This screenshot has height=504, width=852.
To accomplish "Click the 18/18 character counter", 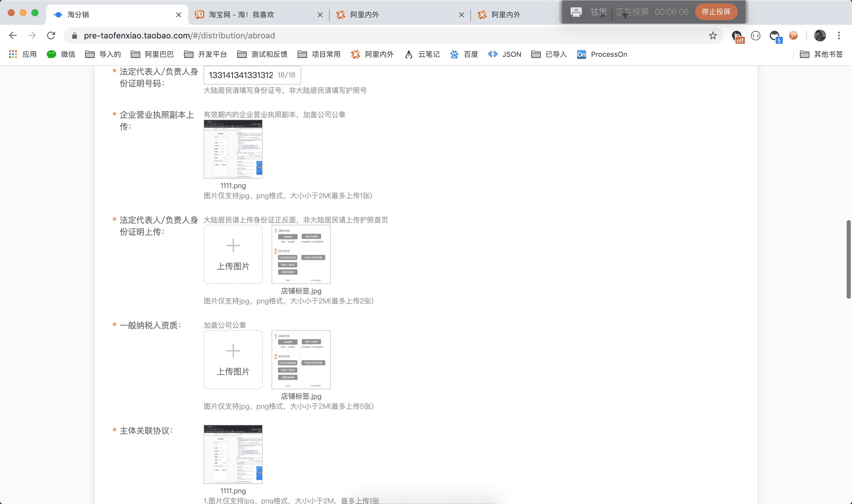I will (286, 75).
